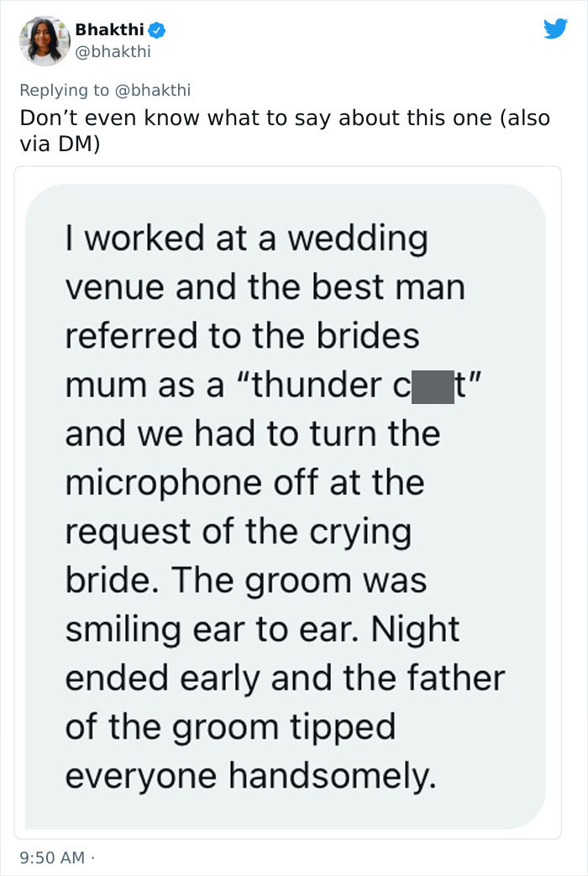Click the blue verified badge
Screen dimensions: 588x876
tap(157, 30)
